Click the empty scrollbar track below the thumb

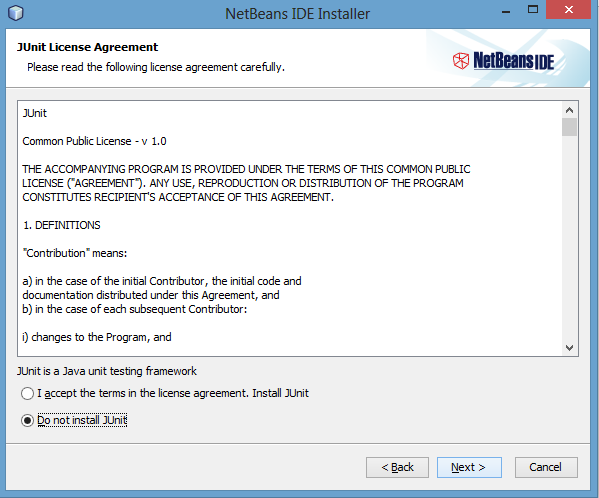(569, 238)
